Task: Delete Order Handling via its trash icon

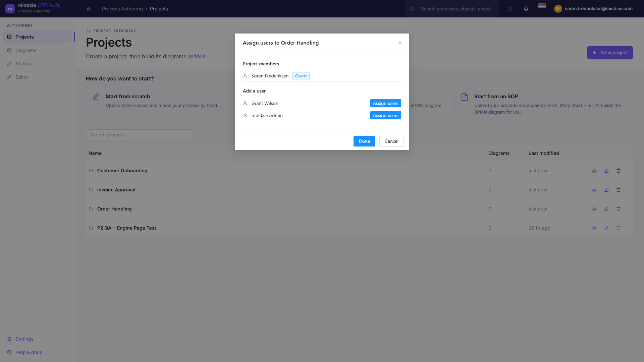Action: pyautogui.click(x=619, y=209)
